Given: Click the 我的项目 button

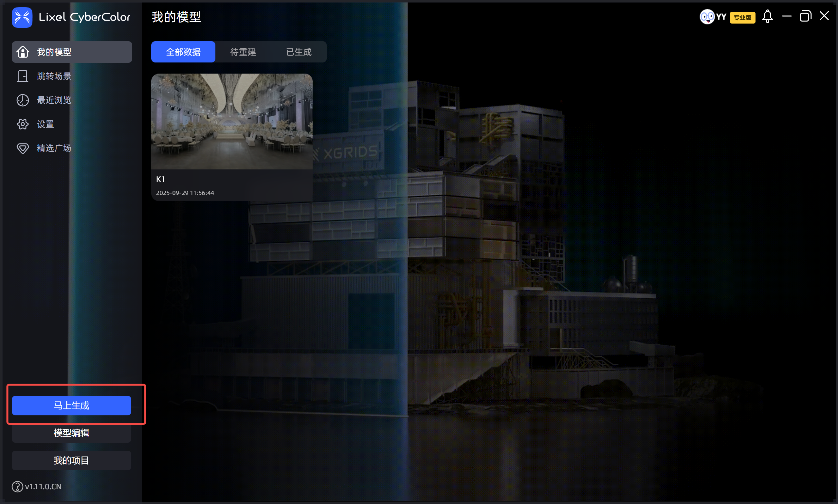Looking at the screenshot, I should coord(71,461).
